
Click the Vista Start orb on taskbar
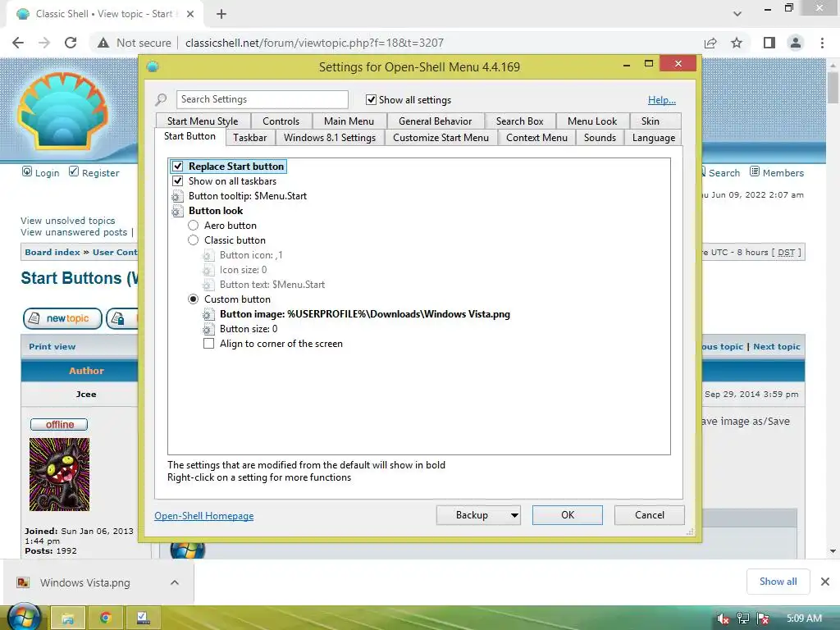click(x=24, y=617)
